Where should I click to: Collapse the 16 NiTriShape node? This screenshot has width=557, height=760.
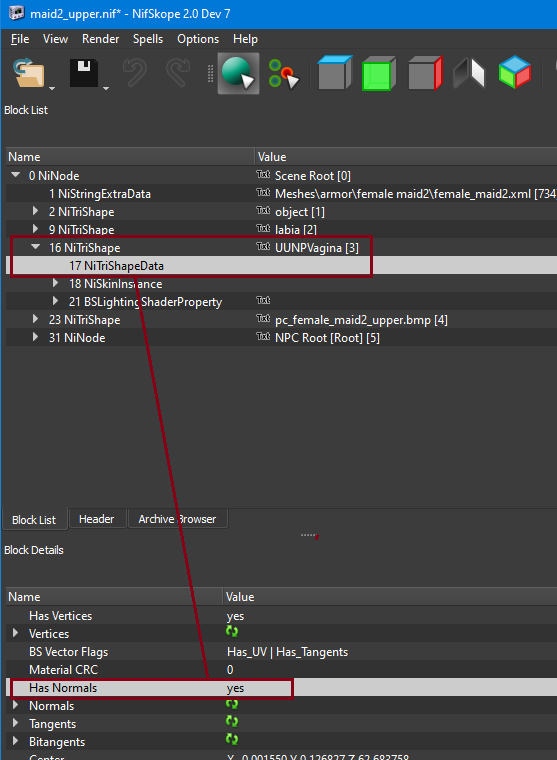tap(35, 247)
